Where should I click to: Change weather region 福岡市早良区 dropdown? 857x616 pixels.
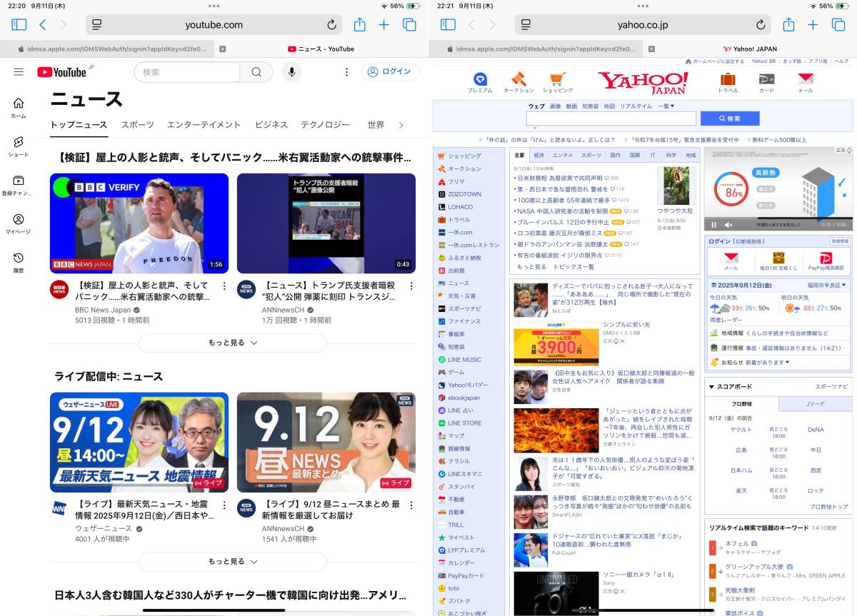click(828, 285)
